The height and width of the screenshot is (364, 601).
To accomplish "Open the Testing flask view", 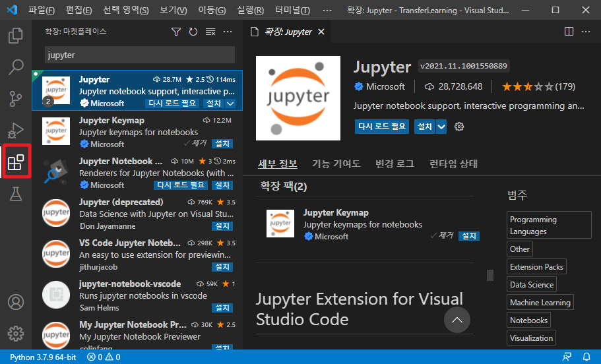I will point(16,194).
